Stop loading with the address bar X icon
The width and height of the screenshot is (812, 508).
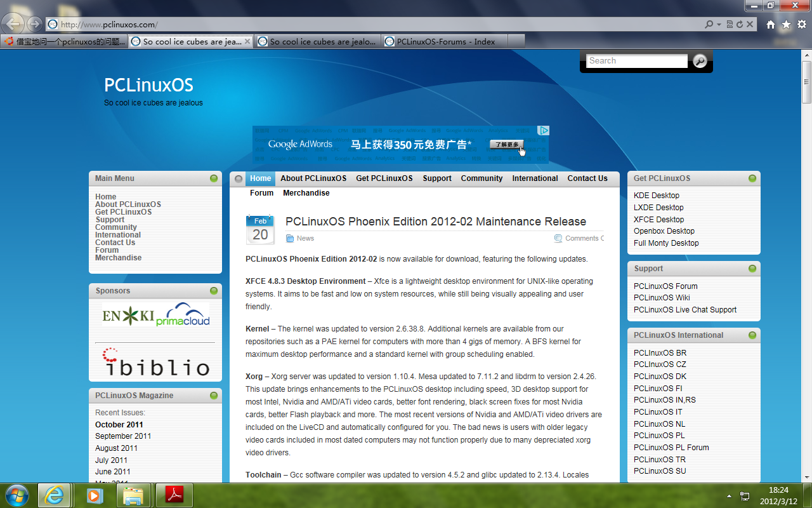[x=750, y=25]
